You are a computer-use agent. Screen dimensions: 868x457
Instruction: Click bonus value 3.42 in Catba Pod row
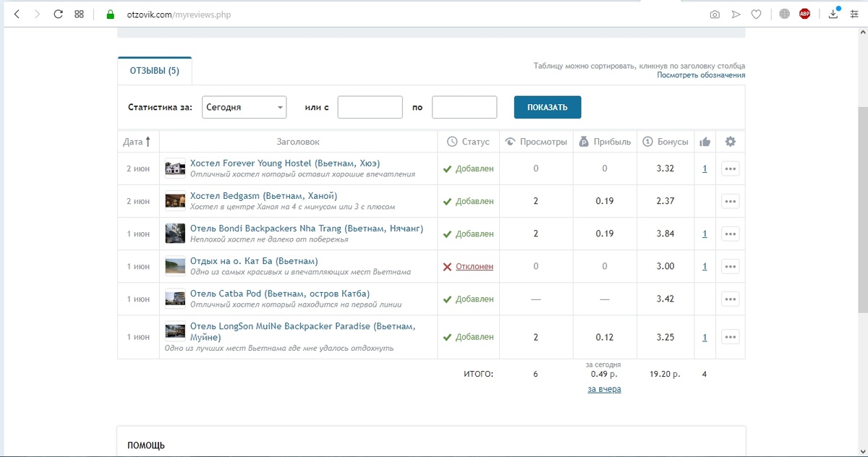click(665, 299)
